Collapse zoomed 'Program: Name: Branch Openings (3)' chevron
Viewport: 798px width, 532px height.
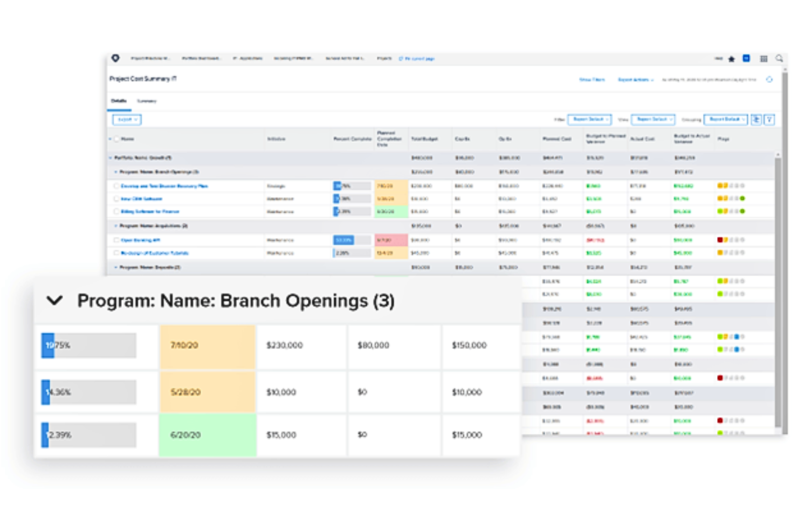tap(54, 300)
